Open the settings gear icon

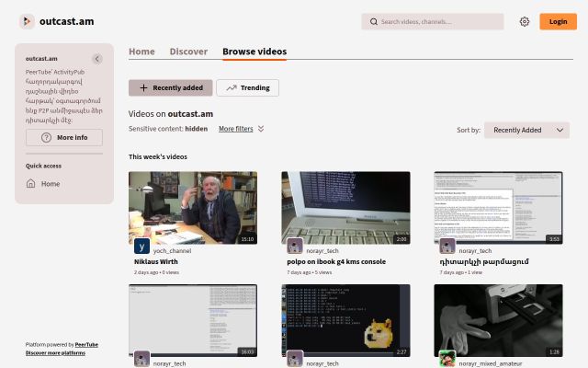(x=525, y=22)
